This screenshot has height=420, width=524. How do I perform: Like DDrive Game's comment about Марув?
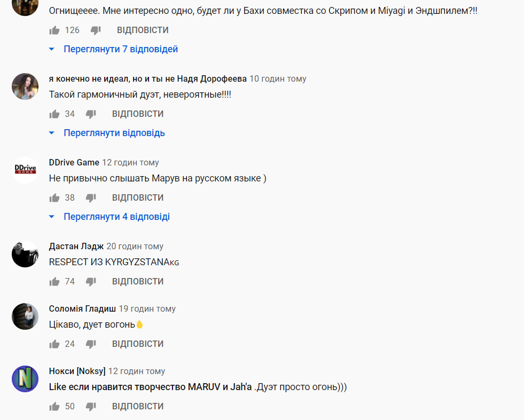click(x=54, y=197)
